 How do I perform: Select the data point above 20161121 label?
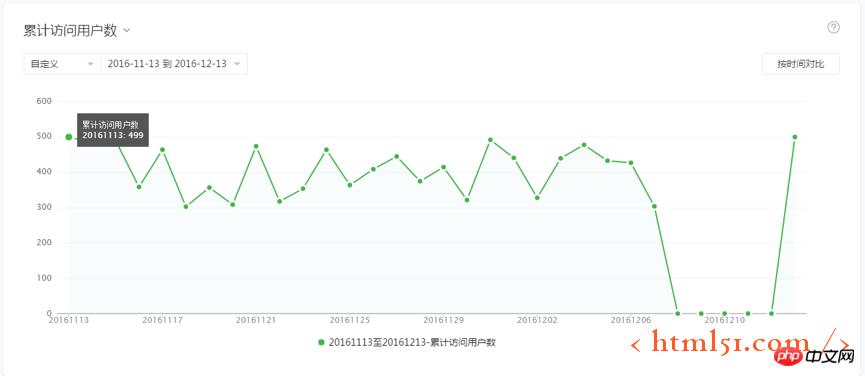point(256,146)
